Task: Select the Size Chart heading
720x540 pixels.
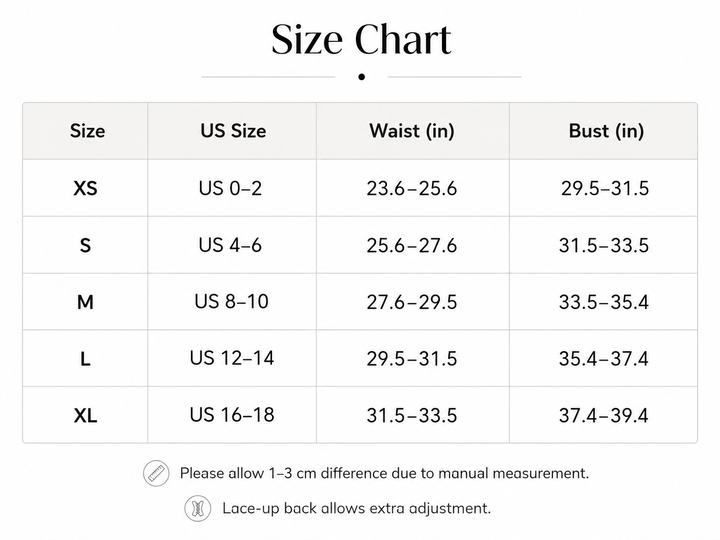Action: coord(361,39)
